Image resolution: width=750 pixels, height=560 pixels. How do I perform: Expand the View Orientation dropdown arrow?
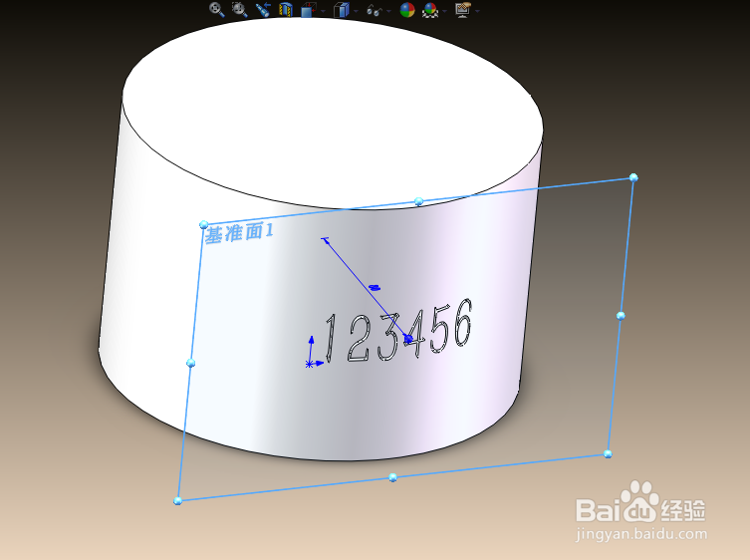pos(324,11)
